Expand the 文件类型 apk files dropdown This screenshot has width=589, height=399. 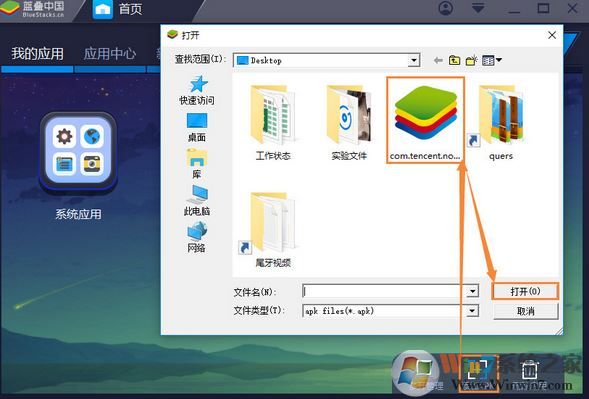pyautogui.click(x=473, y=311)
